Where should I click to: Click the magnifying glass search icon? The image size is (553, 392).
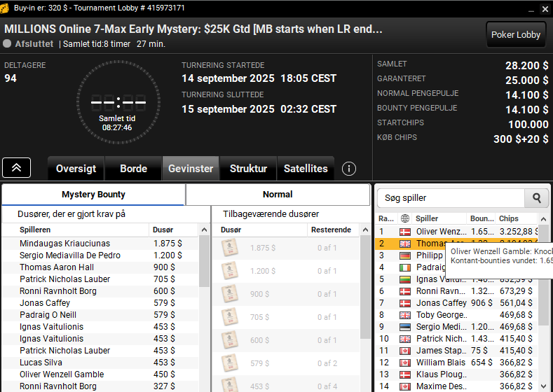536,198
